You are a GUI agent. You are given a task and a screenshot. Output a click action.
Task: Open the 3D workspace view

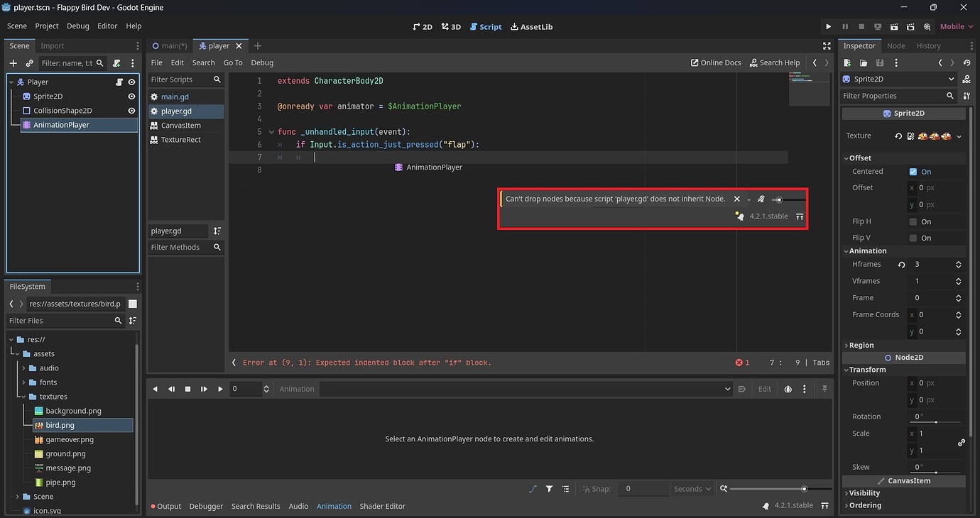(452, 26)
